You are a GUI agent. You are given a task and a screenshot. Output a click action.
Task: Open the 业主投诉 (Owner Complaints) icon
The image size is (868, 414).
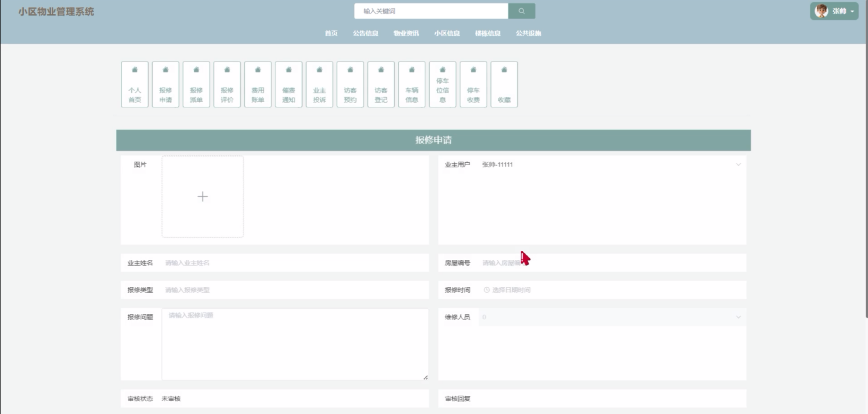click(x=319, y=84)
